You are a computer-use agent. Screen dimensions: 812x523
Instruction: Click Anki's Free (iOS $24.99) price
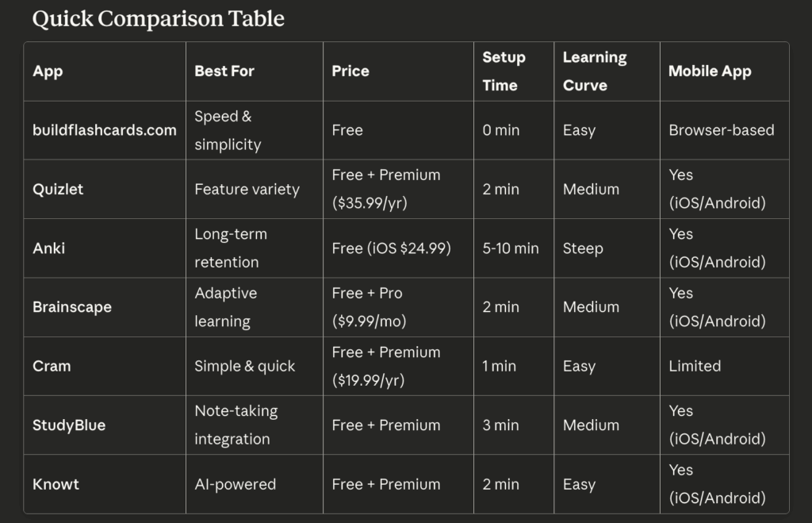[x=391, y=248]
